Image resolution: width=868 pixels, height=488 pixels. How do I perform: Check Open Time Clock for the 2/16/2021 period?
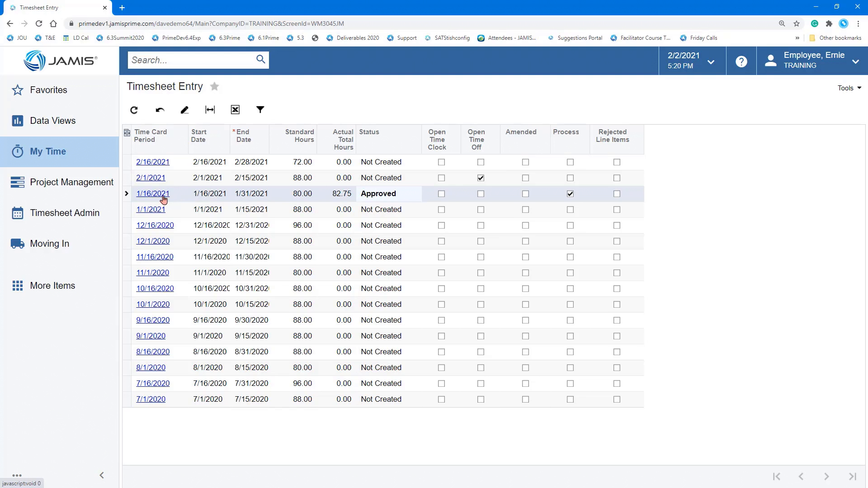[441, 162]
